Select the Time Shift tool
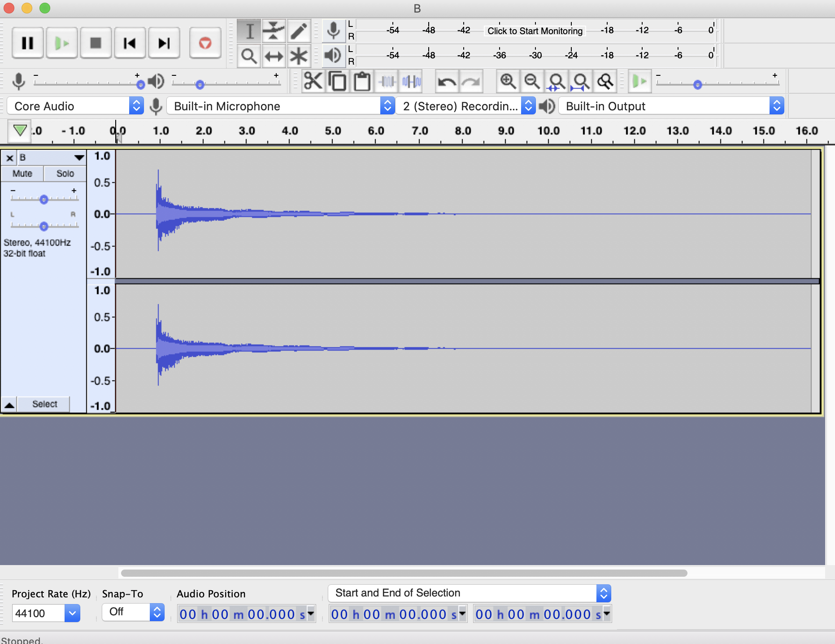Screen dimensions: 835x644 click(x=274, y=56)
